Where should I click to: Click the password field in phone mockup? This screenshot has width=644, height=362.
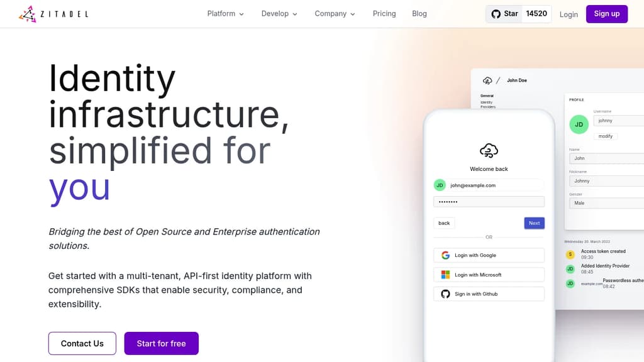489,202
